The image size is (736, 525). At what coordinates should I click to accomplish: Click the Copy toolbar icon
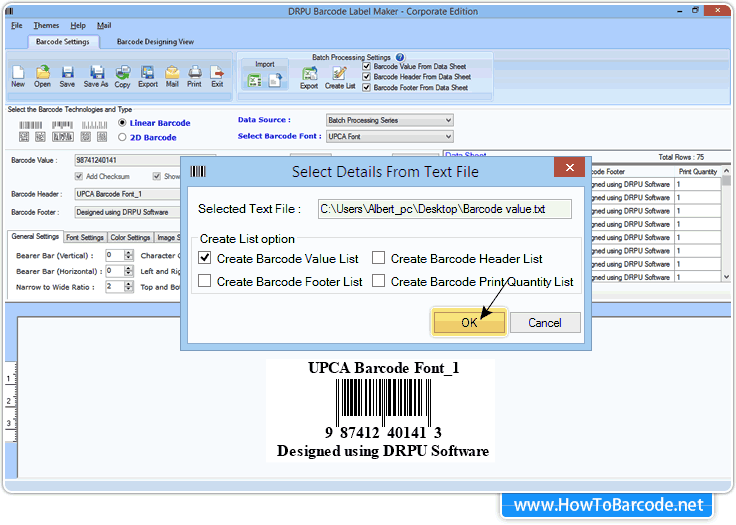coord(123,77)
